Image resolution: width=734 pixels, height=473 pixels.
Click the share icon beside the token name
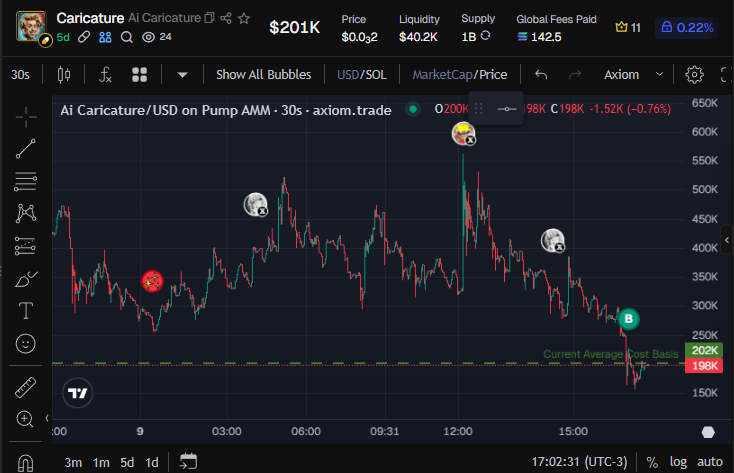pyautogui.click(x=226, y=18)
